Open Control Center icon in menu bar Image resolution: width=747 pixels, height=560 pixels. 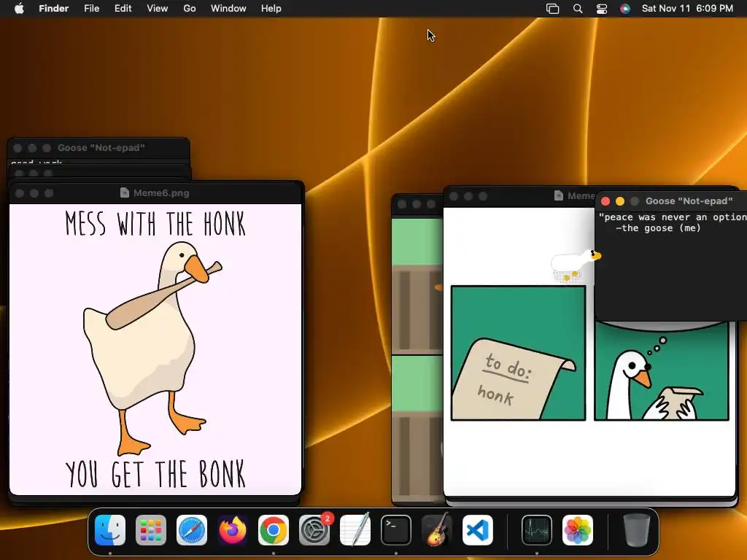tap(602, 9)
